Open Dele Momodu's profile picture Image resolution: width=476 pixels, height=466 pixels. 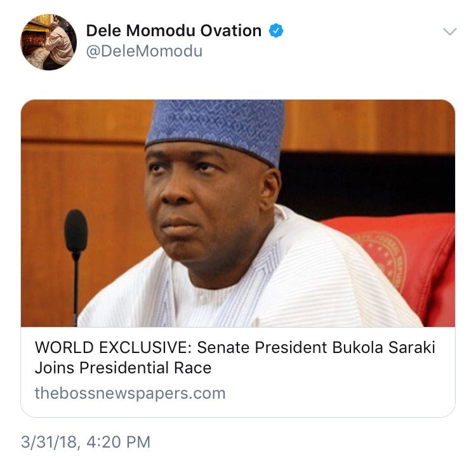pyautogui.click(x=49, y=42)
